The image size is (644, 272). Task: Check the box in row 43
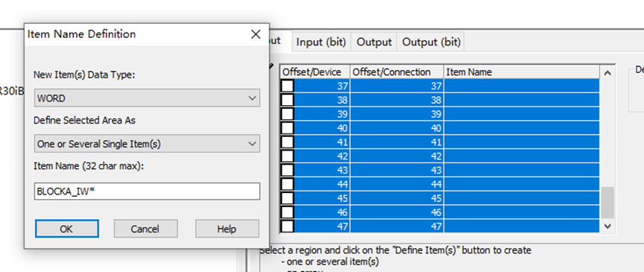(x=287, y=170)
